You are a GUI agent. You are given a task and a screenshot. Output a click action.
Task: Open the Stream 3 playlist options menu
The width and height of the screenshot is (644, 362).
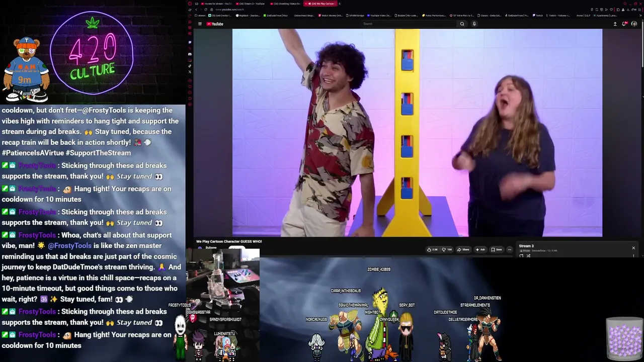[633, 255]
